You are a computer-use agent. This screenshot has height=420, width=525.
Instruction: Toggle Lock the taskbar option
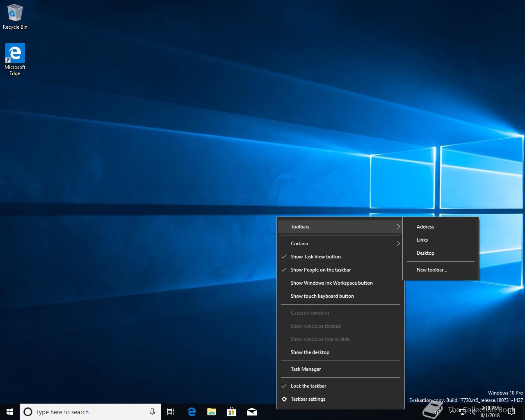[308, 386]
